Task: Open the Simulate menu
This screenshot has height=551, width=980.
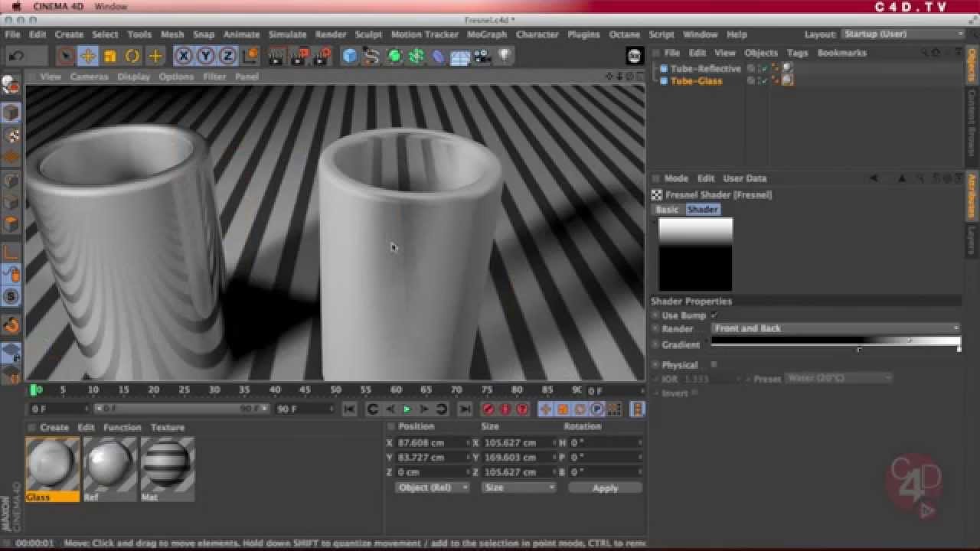Action: click(x=287, y=34)
